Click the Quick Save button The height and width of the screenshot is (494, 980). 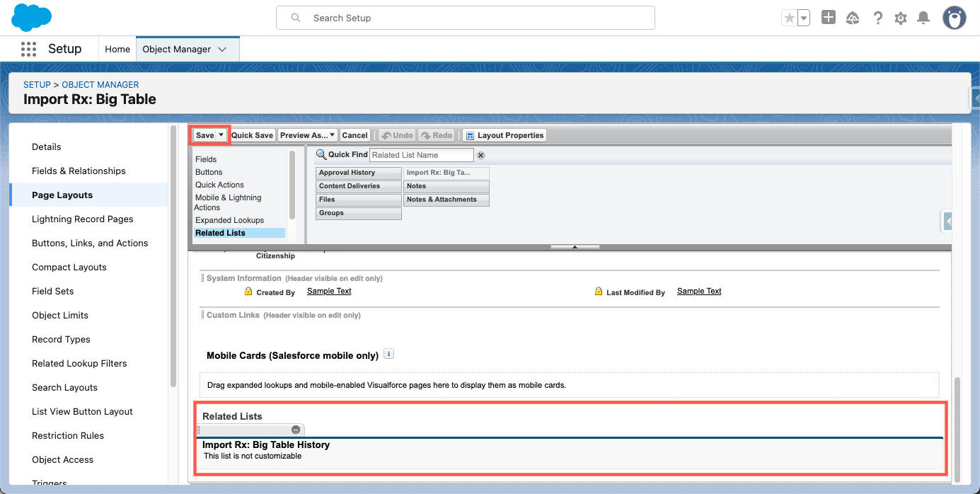[252, 135]
